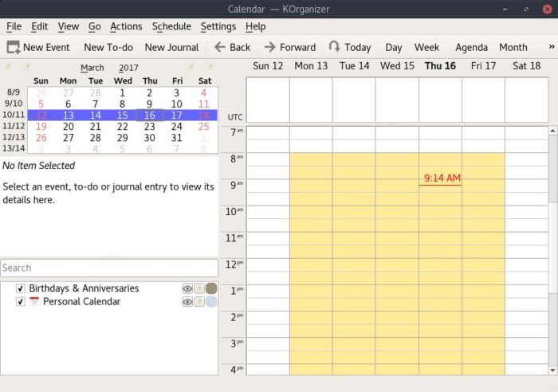Click the agenda scrollbar up arrow
The image size is (558, 392).
[x=552, y=131]
